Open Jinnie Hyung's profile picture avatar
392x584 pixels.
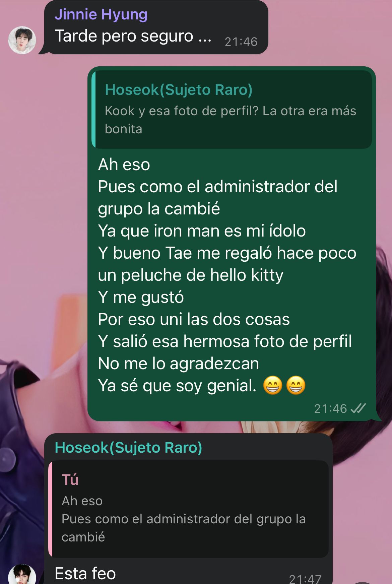tap(22, 40)
